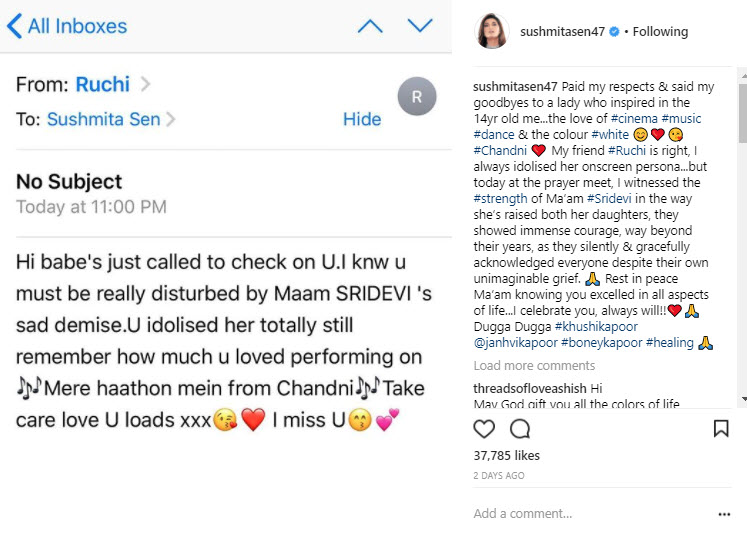Toggle the Following status button
The image size is (747, 534).
(660, 31)
